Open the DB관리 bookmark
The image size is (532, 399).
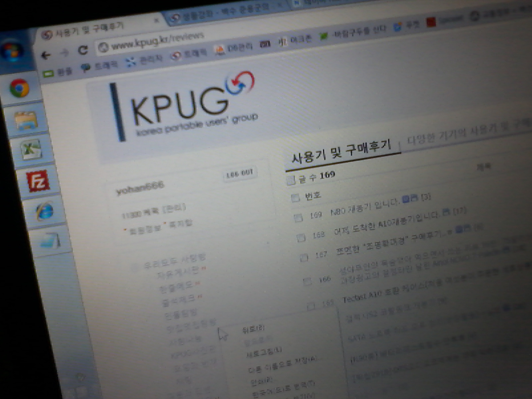[x=234, y=49]
